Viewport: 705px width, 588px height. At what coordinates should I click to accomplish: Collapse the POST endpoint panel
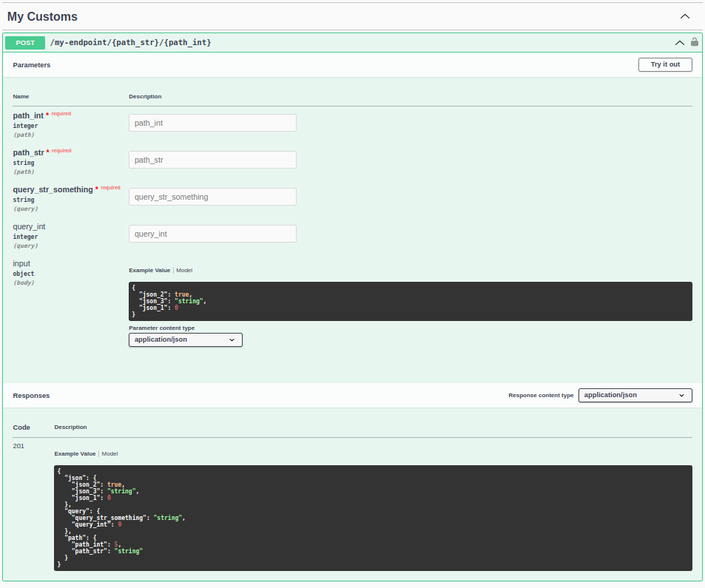(x=679, y=43)
